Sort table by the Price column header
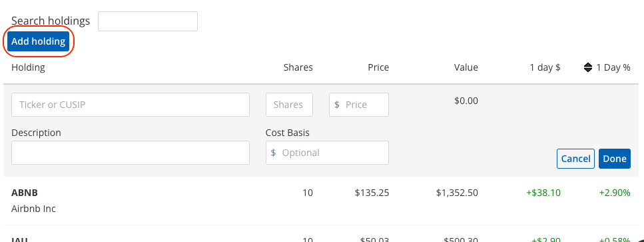 (x=378, y=67)
